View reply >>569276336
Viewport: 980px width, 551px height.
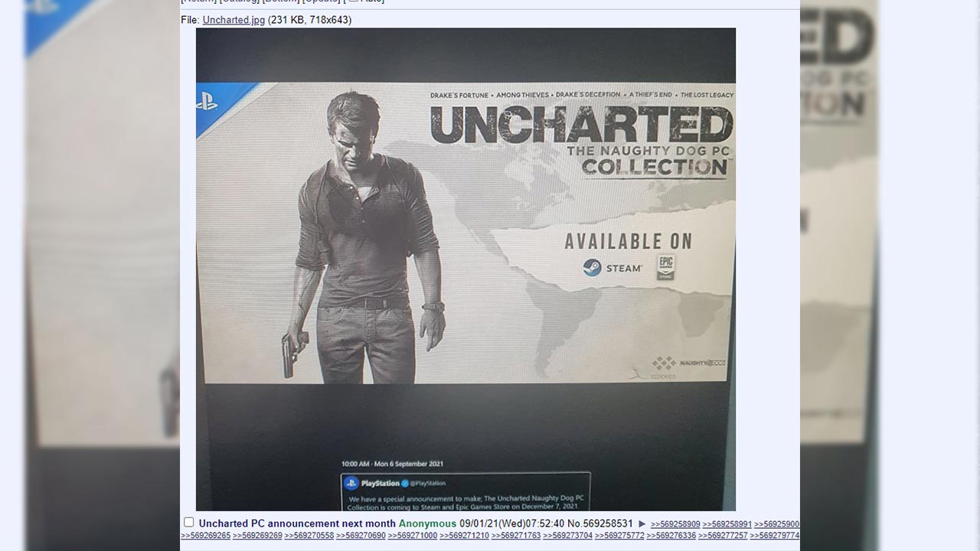pos(671,536)
